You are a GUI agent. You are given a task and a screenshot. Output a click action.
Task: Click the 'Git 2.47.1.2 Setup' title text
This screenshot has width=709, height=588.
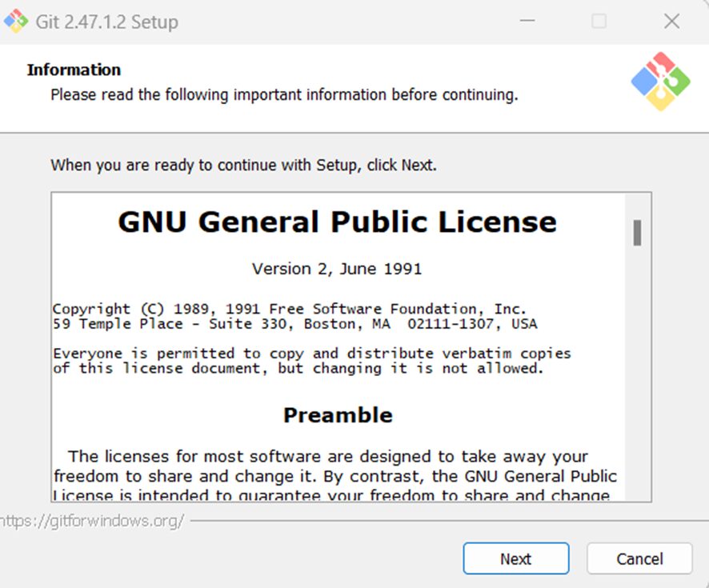click(x=106, y=22)
